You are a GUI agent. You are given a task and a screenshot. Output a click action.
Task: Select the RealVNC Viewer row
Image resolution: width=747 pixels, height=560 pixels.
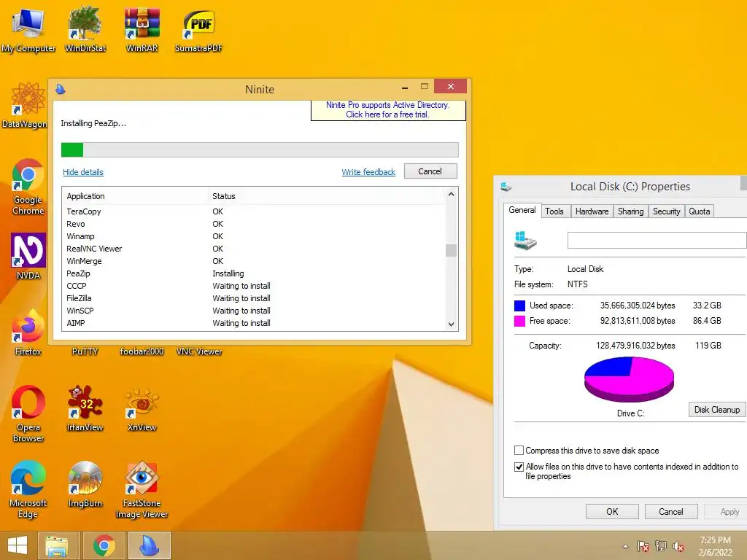tap(253, 249)
